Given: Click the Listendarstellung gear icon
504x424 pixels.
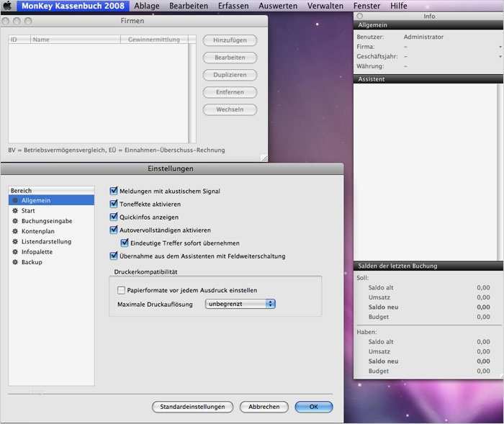Looking at the screenshot, I should 15,242.
